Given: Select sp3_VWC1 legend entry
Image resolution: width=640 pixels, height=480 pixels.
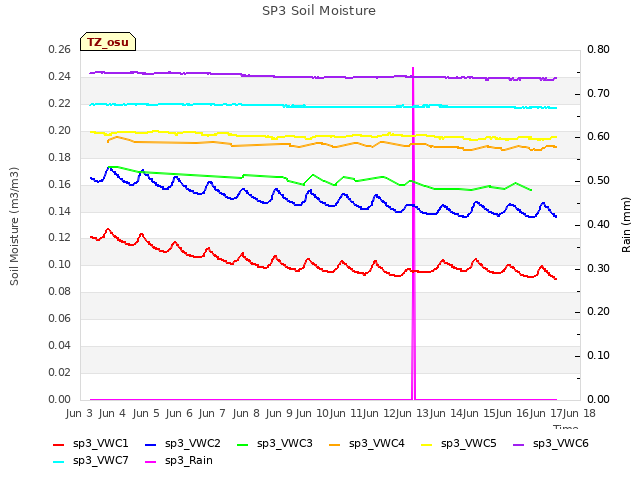Looking at the screenshot, I should 91,444.
